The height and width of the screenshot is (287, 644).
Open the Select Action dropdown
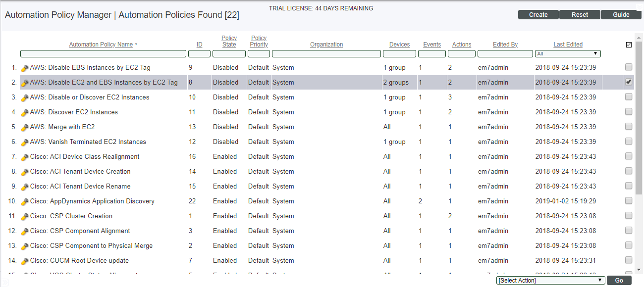(x=550, y=281)
